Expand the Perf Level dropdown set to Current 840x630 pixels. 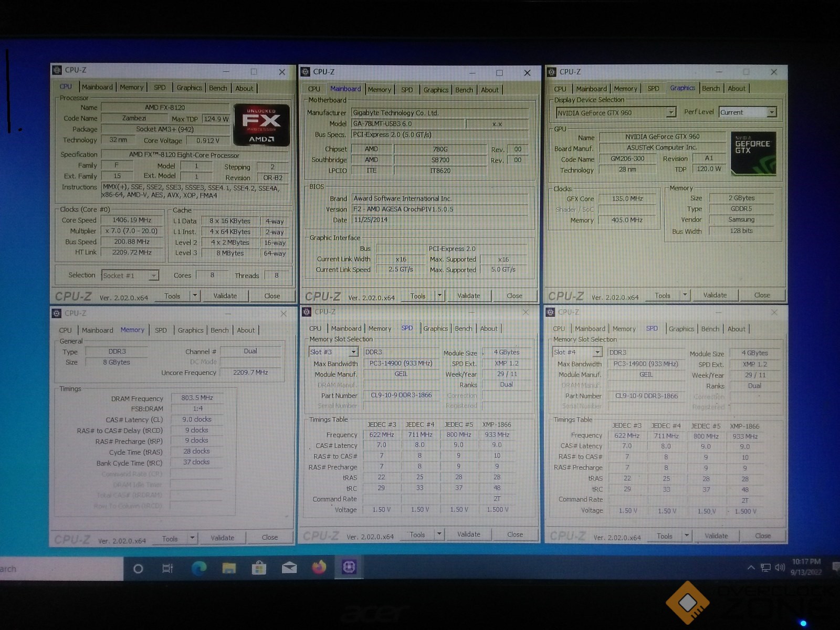pos(772,112)
